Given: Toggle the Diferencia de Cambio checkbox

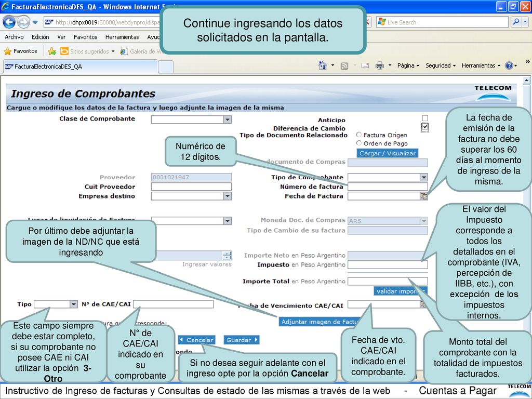Looking at the screenshot, I should click(x=425, y=127).
